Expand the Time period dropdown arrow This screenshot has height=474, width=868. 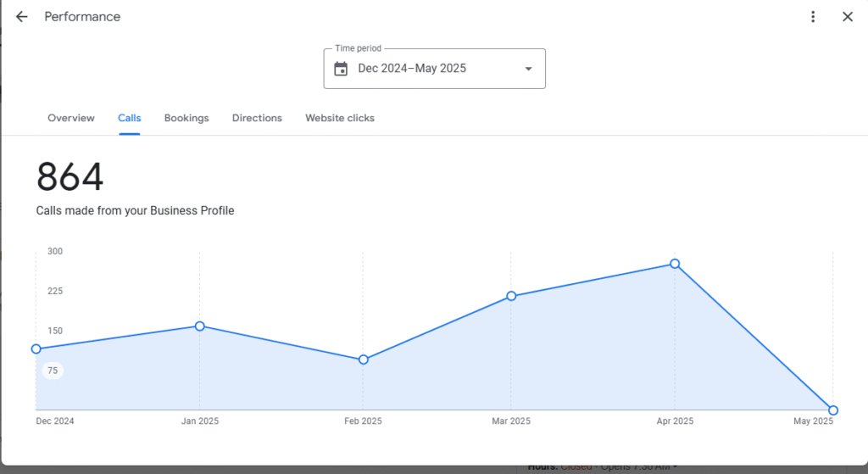pos(528,69)
